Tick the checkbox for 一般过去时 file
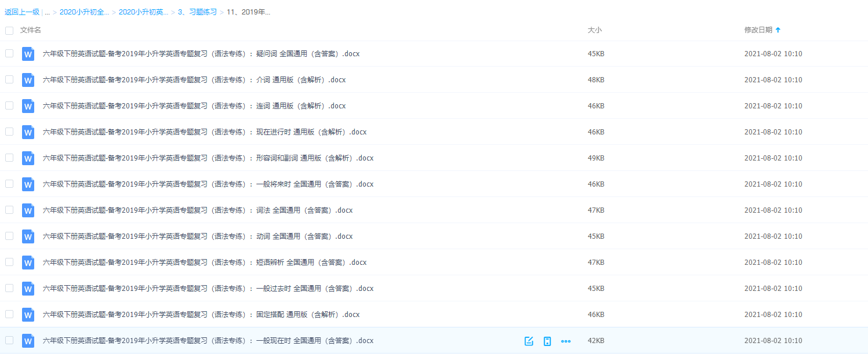 (9, 288)
